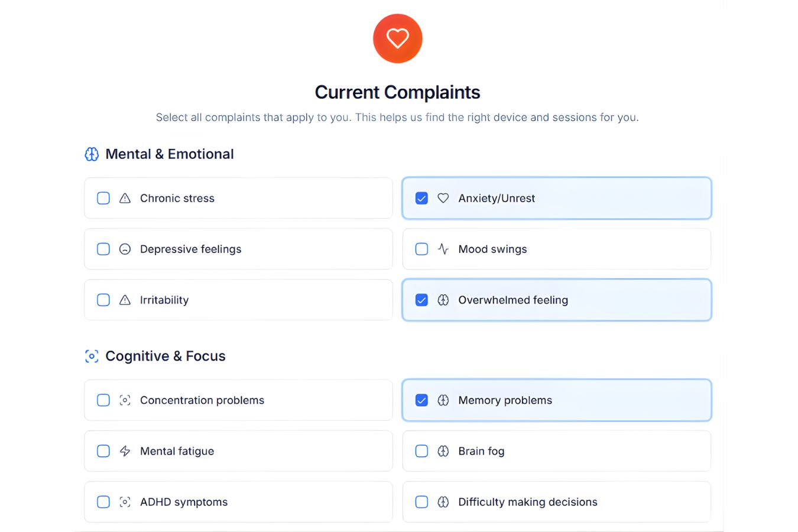Viewport: 798px width, 532px height.
Task: Uncheck the Anxiety/Unrest checkbox
Action: pyautogui.click(x=421, y=199)
